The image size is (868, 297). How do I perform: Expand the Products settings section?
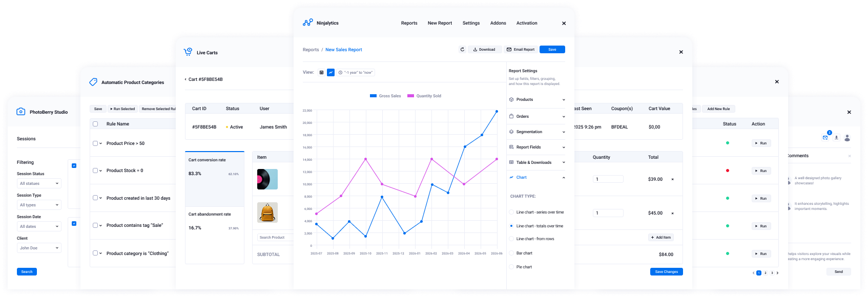[x=564, y=100]
